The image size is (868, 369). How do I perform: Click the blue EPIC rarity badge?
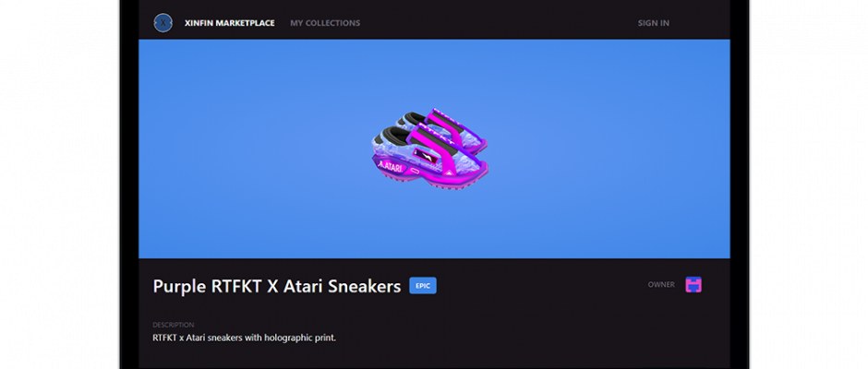[423, 285]
